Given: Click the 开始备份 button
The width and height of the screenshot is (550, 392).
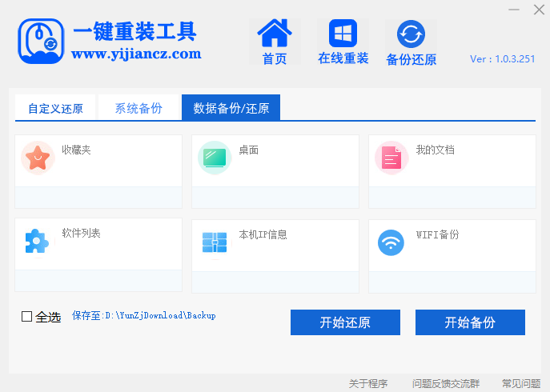Looking at the screenshot, I should click(x=470, y=322).
